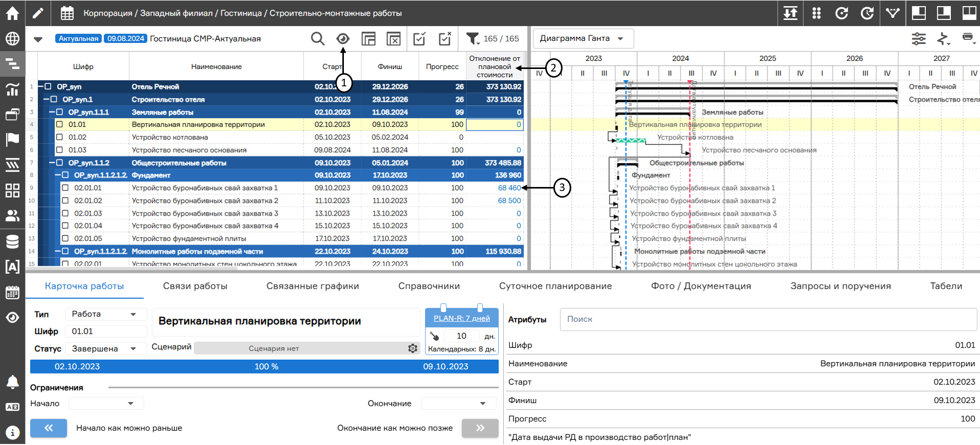
Task: Click the Поиск attributes search field
Action: 768,319
